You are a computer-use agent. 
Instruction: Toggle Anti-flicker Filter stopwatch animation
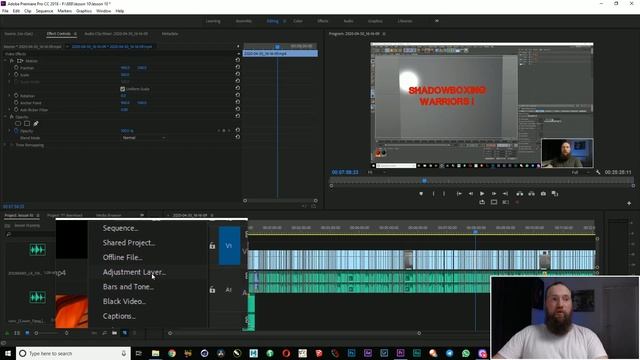[16, 109]
